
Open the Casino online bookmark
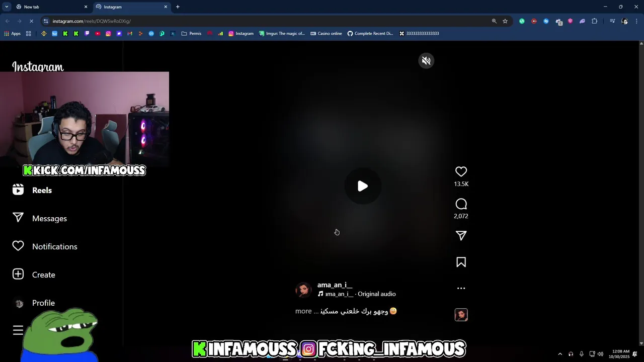pyautogui.click(x=326, y=34)
